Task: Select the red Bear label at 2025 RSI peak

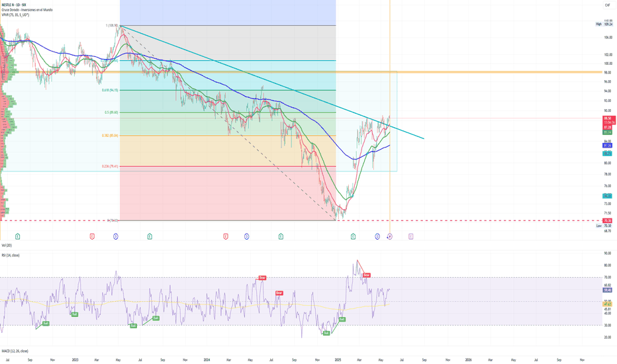Action: [366, 275]
